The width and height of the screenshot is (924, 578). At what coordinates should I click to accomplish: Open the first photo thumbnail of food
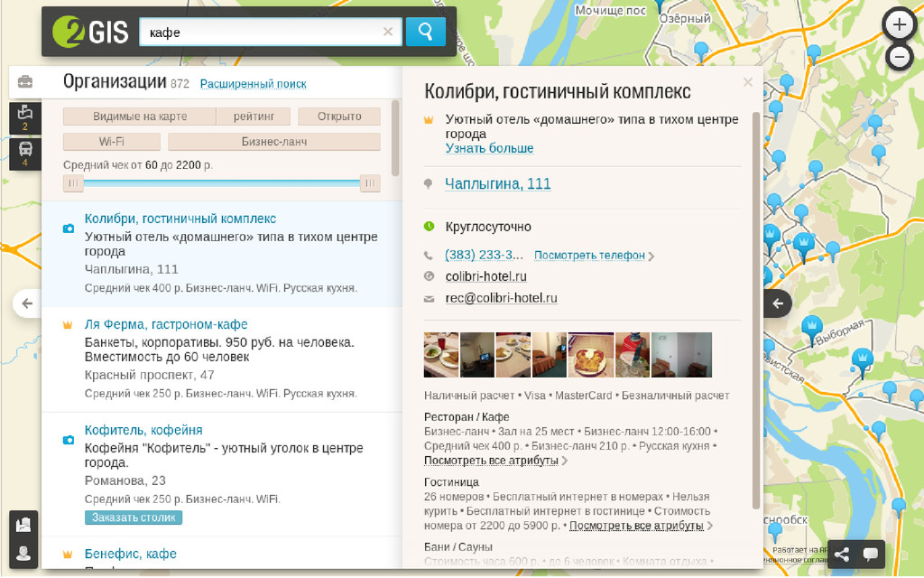[441, 354]
